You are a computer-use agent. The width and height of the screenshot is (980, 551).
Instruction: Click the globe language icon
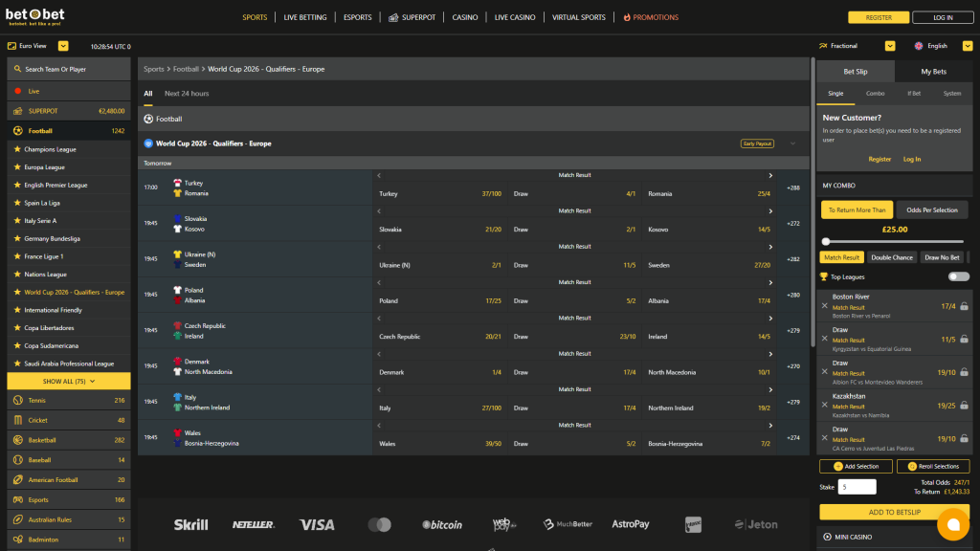pos(919,46)
